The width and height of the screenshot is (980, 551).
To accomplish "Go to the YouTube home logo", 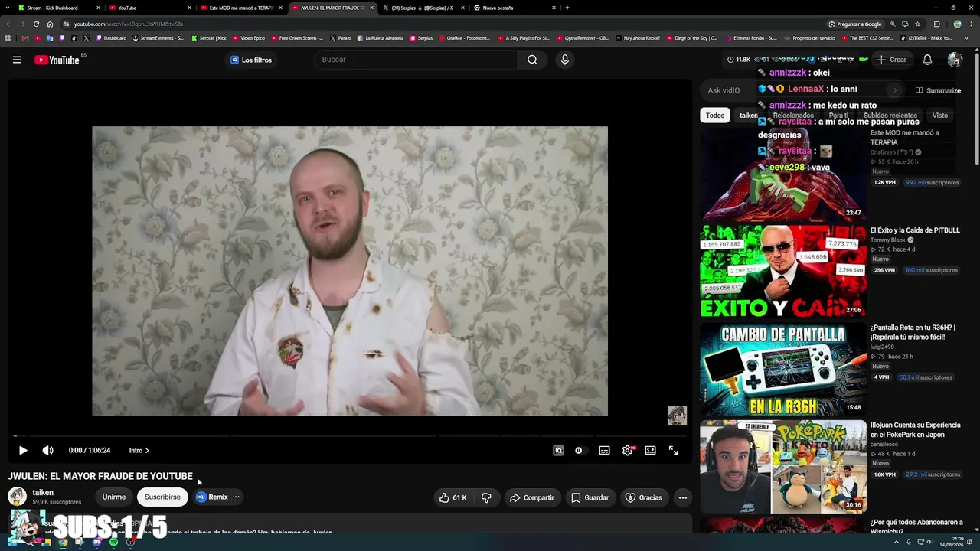I will point(57,60).
